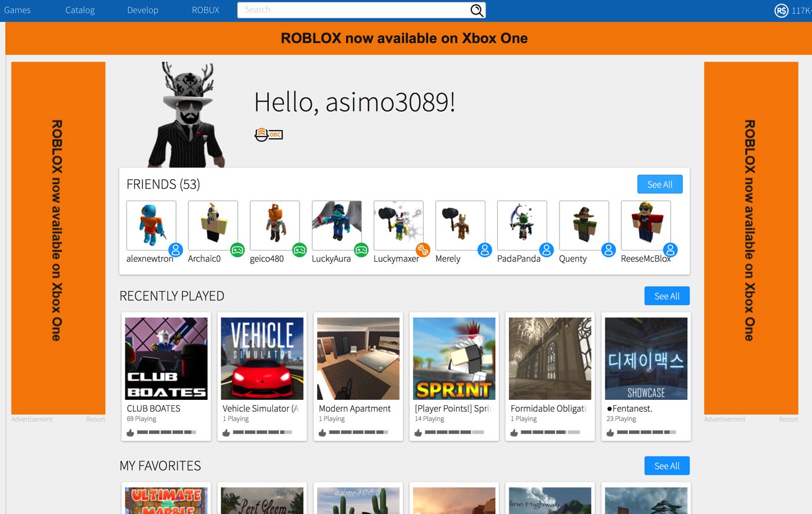This screenshot has height=514, width=812.
Task: Report the left advertisement
Action: click(x=95, y=419)
